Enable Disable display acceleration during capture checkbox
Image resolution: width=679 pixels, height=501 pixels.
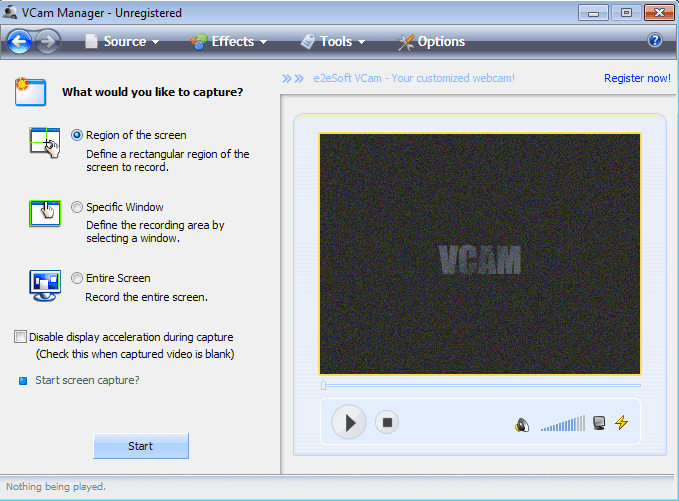coord(20,336)
